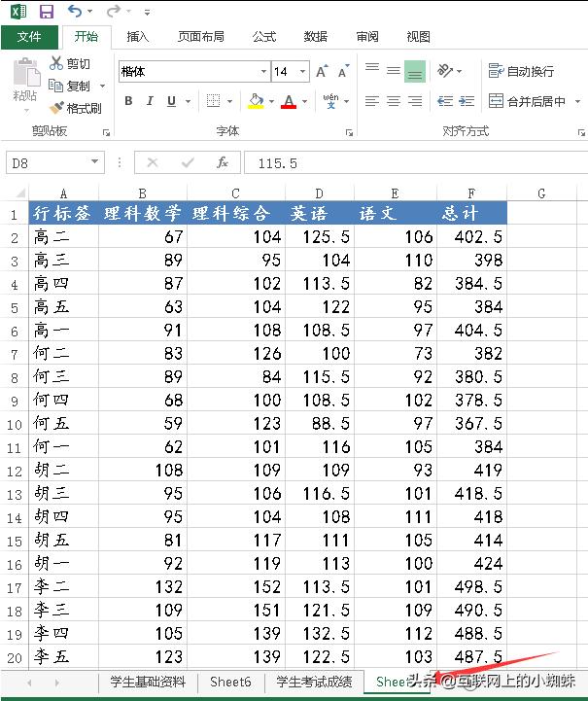
Task: Click 自动换行 to wrap text
Action: pos(521,71)
